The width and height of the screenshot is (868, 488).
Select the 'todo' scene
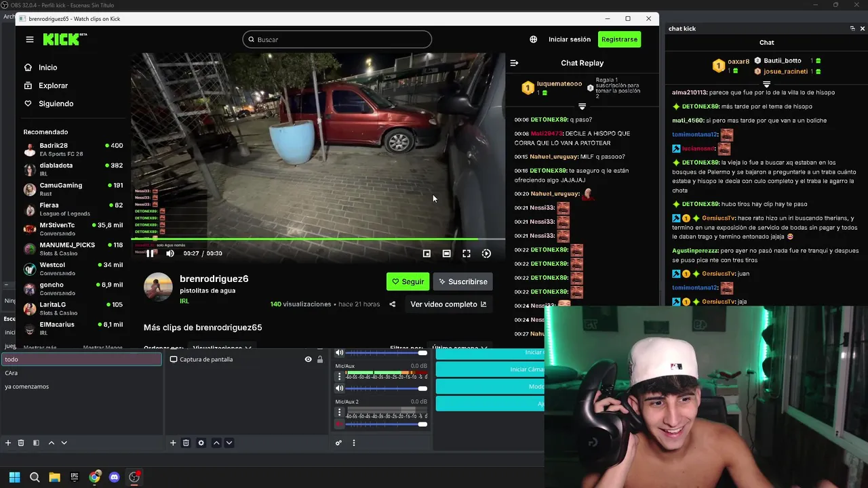pyautogui.click(x=82, y=359)
